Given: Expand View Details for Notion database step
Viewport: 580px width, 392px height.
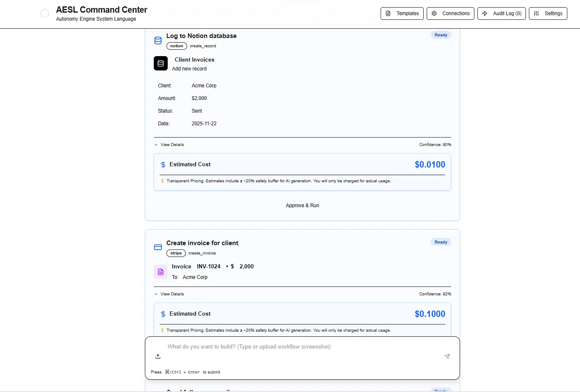Looking at the screenshot, I should tap(169, 145).
